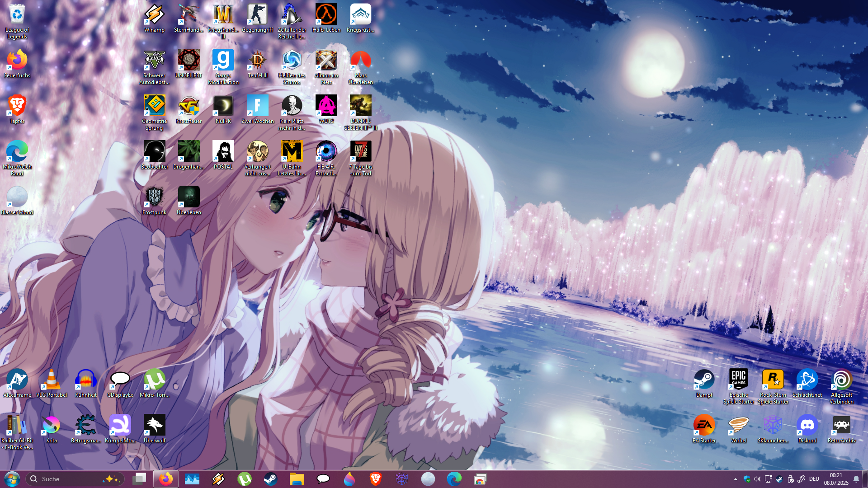
Task: Select Epische Spiele Starter icon
Action: coord(739,386)
